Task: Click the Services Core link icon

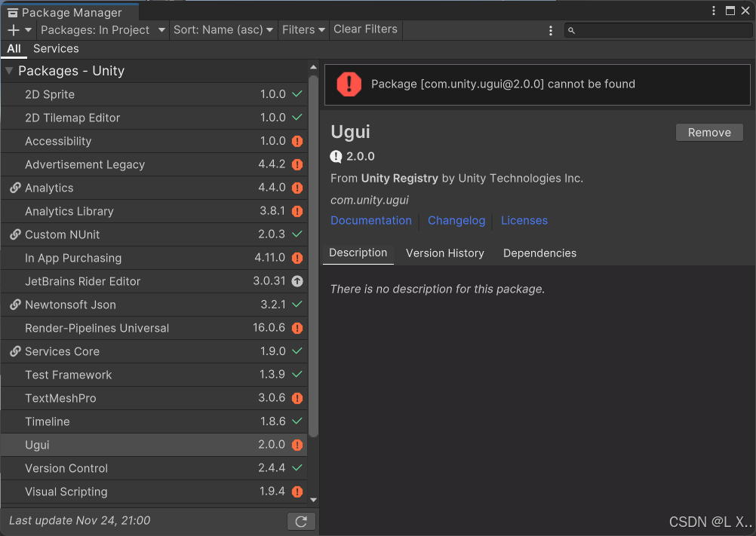Action: [15, 351]
